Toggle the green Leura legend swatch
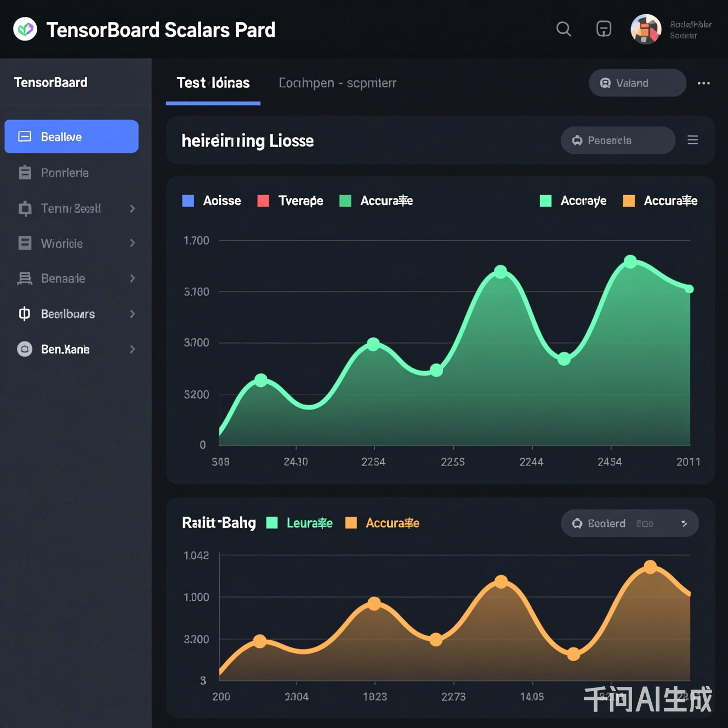728x728 pixels. point(272,523)
